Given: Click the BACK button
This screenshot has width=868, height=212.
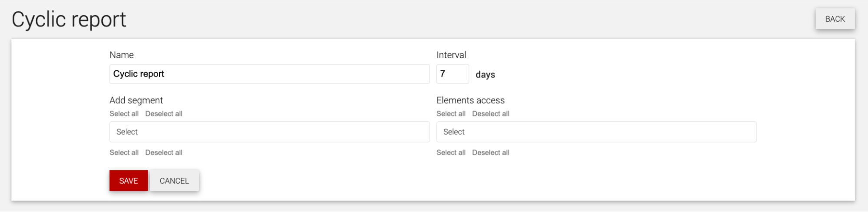Looking at the screenshot, I should coord(835,19).
